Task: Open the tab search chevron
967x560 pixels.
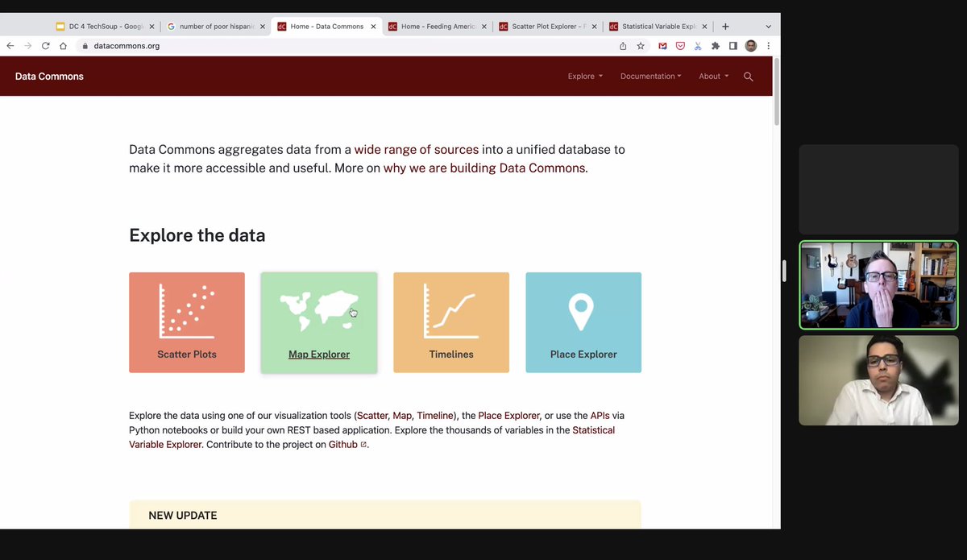Action: (x=768, y=27)
